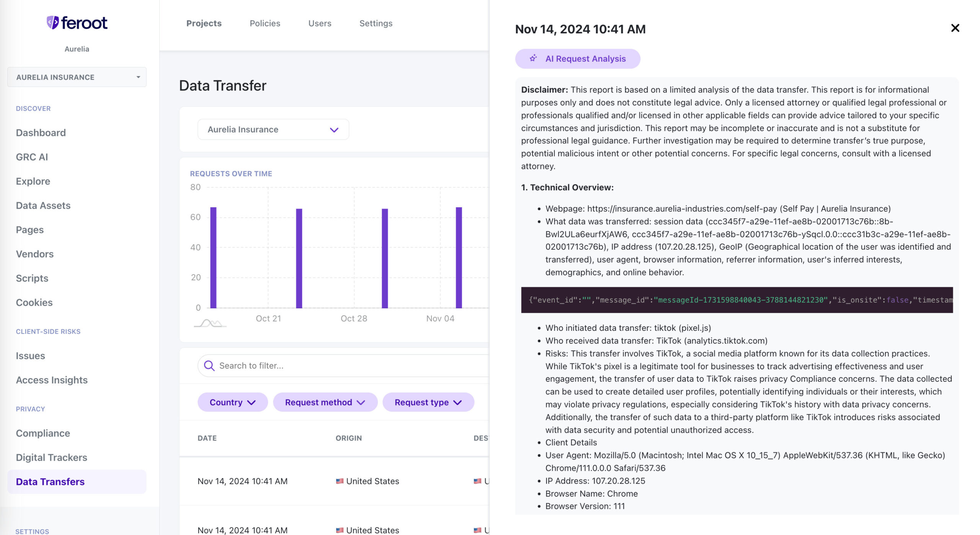Close the AI analysis side panel
This screenshot has width=980, height=535.
(955, 28)
